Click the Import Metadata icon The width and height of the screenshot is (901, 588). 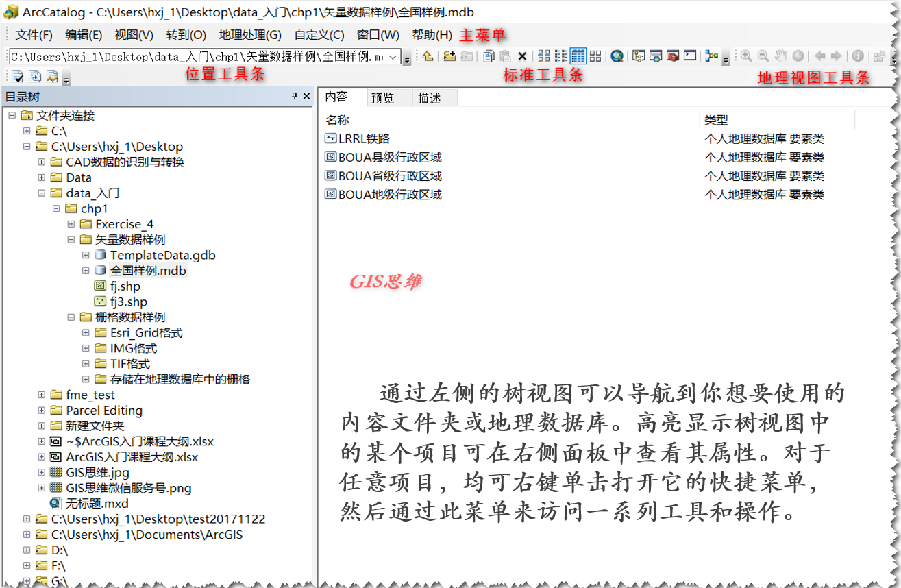tap(52, 76)
